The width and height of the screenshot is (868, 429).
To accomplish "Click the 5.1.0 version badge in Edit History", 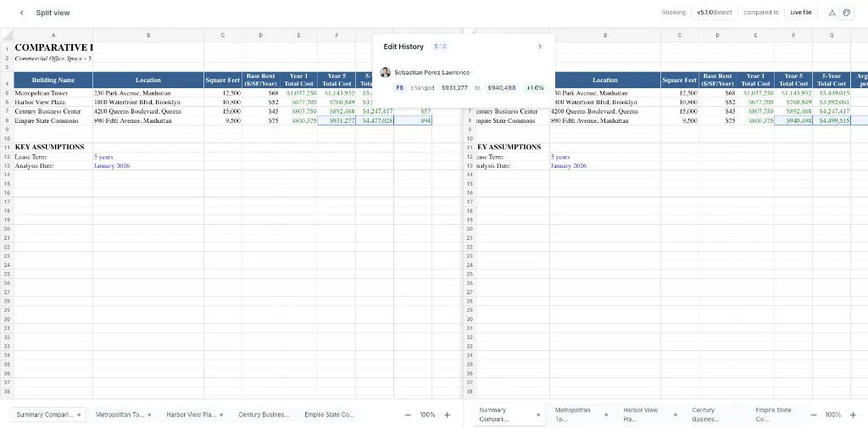I will (x=440, y=47).
